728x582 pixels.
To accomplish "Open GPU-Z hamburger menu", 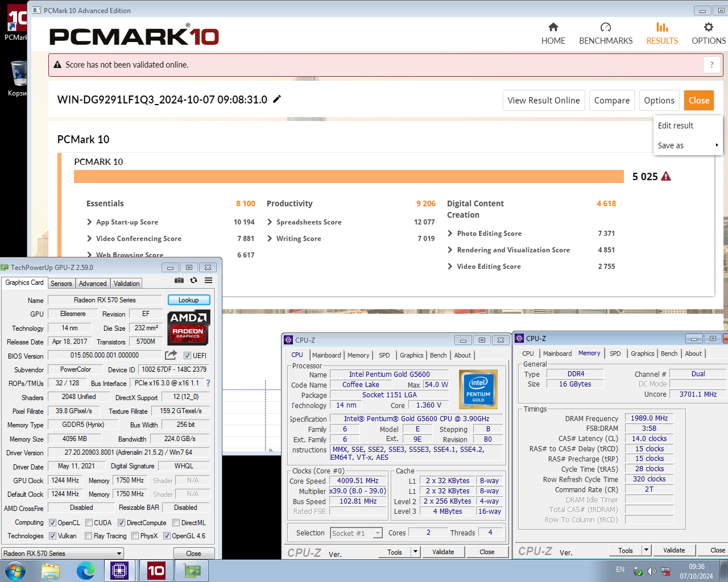I will click(x=209, y=280).
